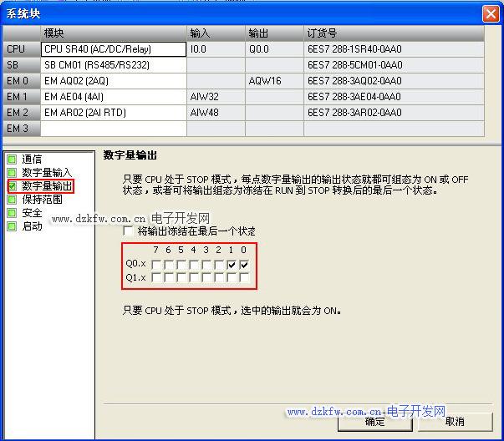Click the 确定 button
This screenshot has width=504, height=441.
[x=375, y=422]
